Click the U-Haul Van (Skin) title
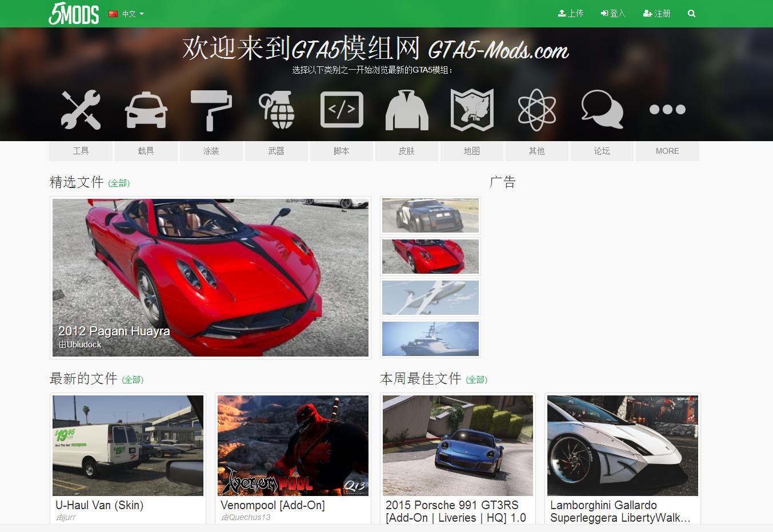Screen dimensions: 773x532 [99, 505]
